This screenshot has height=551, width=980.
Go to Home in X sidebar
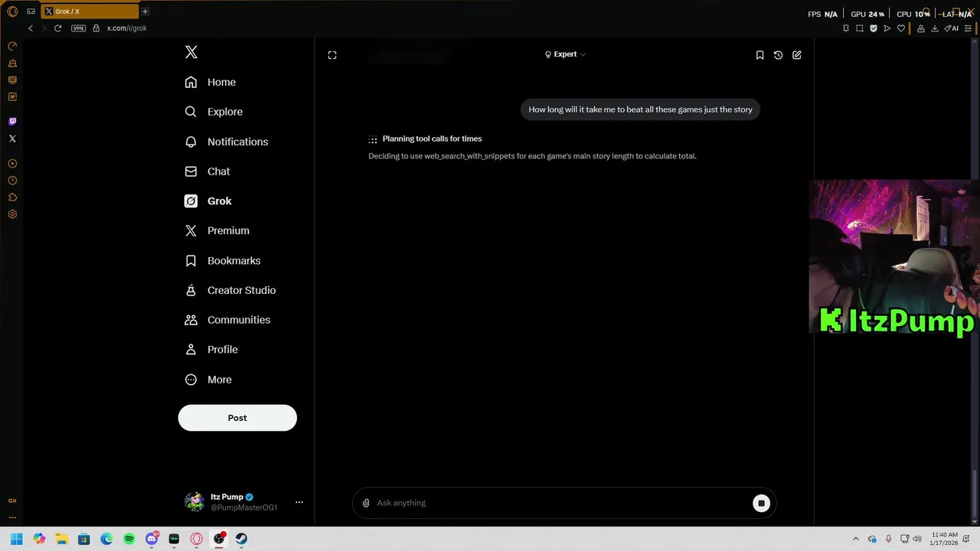(211, 82)
